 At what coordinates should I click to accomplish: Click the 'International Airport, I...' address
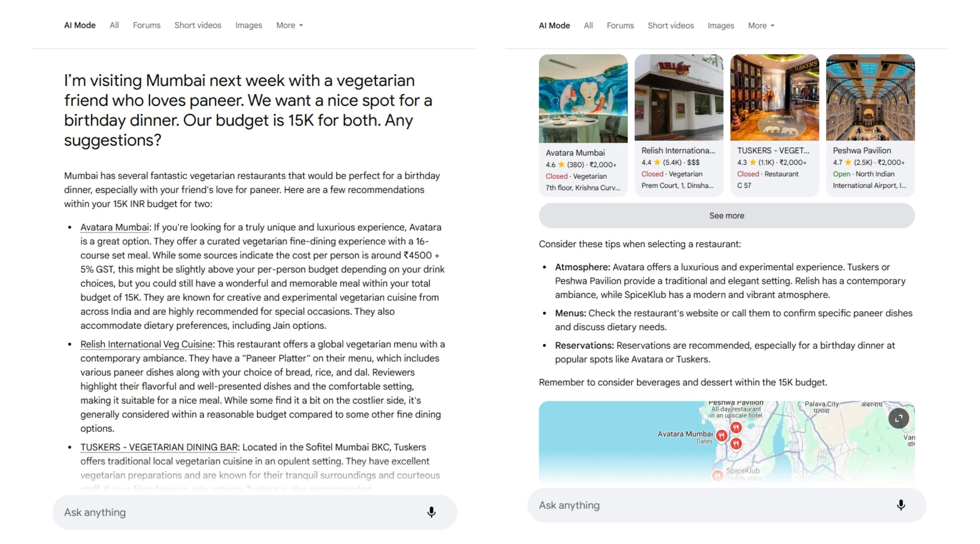pos(869,186)
